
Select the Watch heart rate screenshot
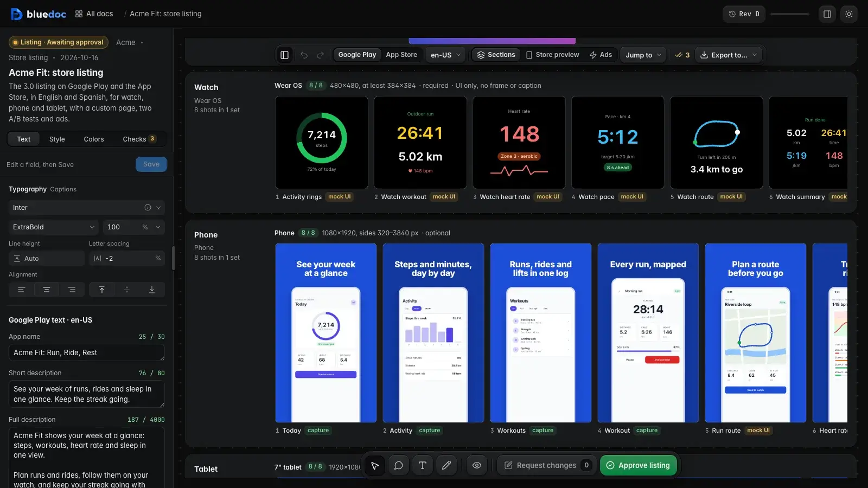click(519, 143)
